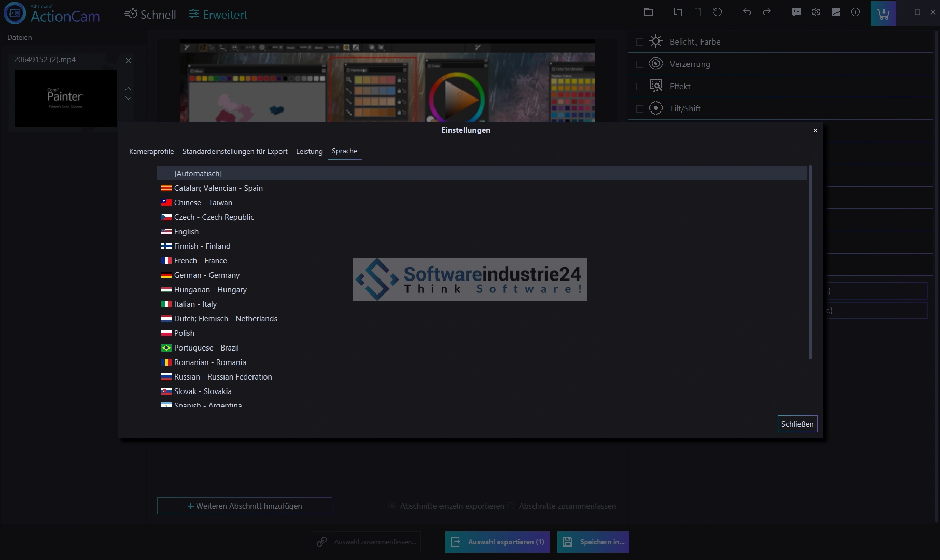Select English in the language list
Viewport: 940px width, 560px height.
[186, 232]
